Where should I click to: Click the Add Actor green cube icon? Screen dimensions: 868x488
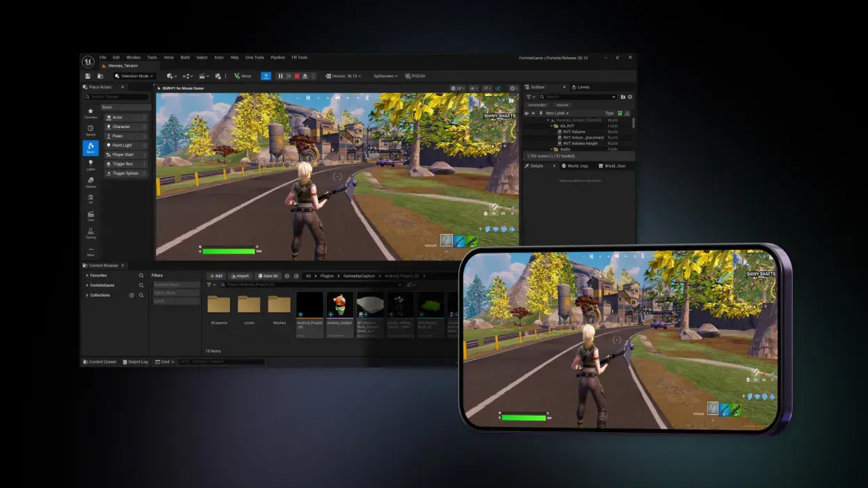pos(168,76)
